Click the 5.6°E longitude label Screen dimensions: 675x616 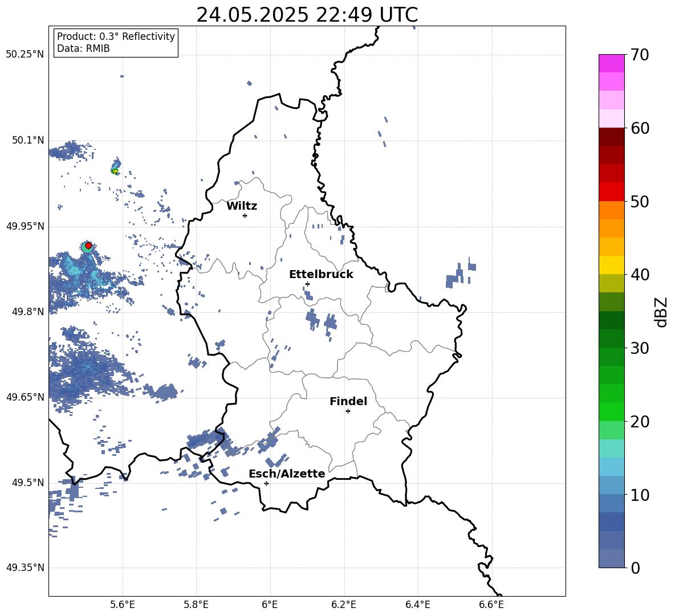pos(123,605)
